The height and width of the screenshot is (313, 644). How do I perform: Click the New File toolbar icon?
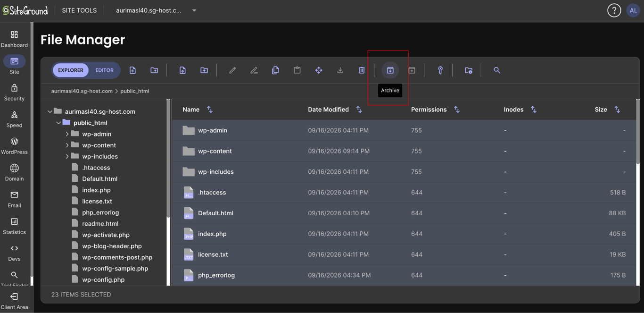tap(132, 70)
